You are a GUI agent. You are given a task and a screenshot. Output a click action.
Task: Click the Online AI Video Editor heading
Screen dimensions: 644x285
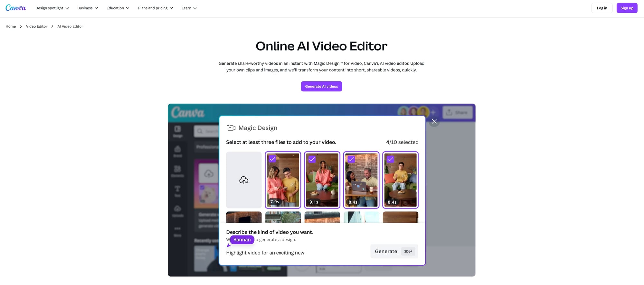[x=321, y=46]
